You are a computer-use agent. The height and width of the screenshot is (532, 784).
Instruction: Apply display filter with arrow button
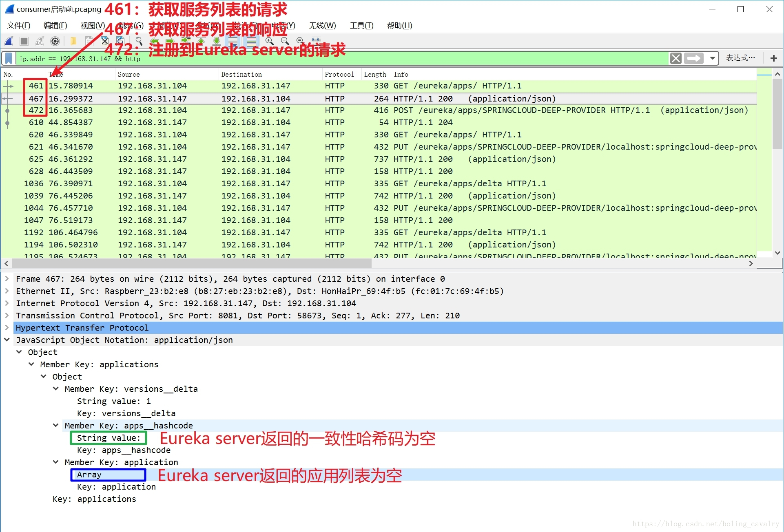coord(694,58)
